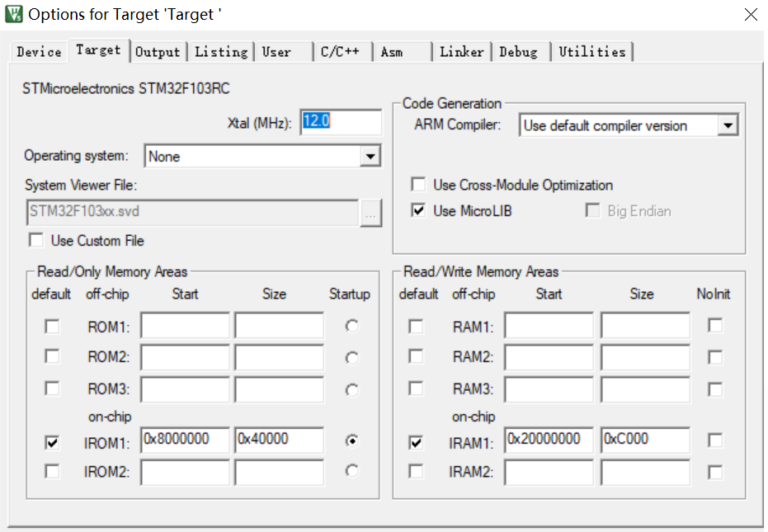The image size is (768, 532).
Task: Enable NoInit for IRAM1
Action: (715, 440)
